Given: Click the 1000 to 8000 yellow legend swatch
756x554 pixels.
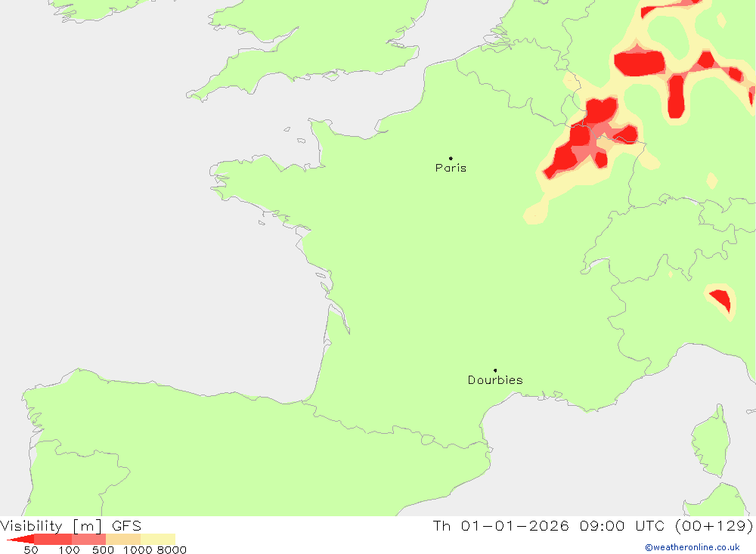Looking at the screenshot, I should (x=158, y=539).
